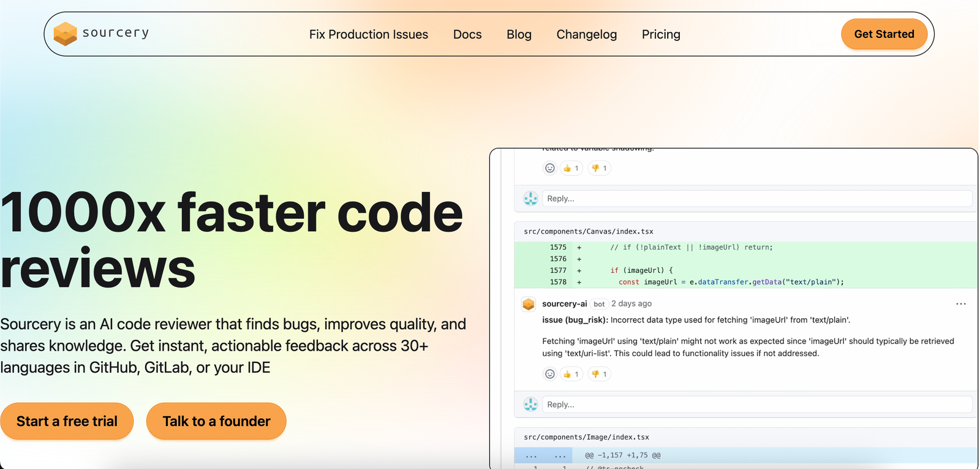Click sourcery-ai bot avatar icon
Image resolution: width=980 pixels, height=469 pixels.
[x=529, y=304]
